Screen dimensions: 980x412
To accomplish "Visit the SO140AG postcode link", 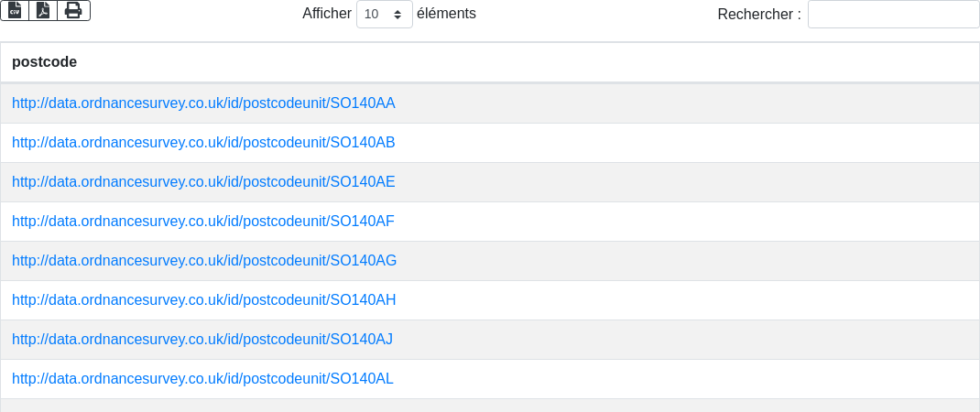I will pos(204,260).
